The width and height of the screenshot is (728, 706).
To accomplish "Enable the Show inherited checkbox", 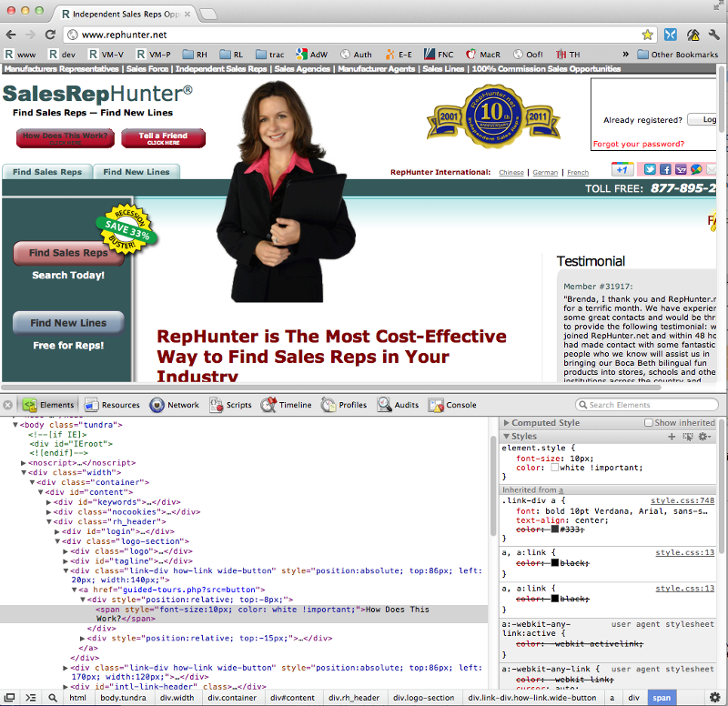I will [649, 422].
